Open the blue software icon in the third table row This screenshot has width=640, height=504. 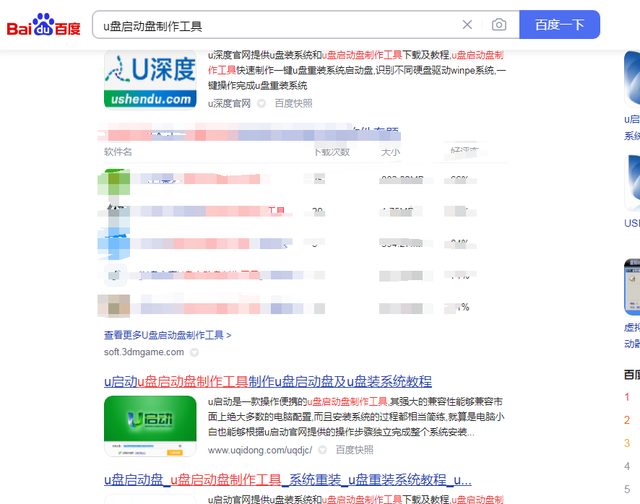click(x=114, y=244)
